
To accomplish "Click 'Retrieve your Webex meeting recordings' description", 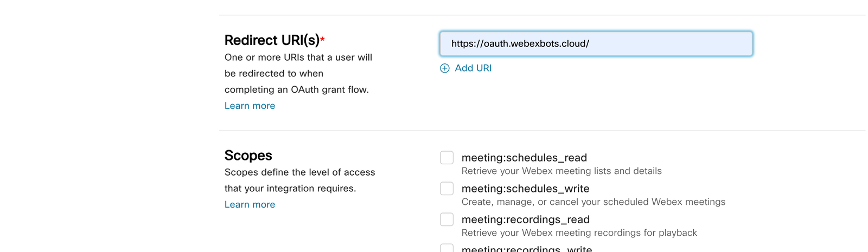I will 579,233.
